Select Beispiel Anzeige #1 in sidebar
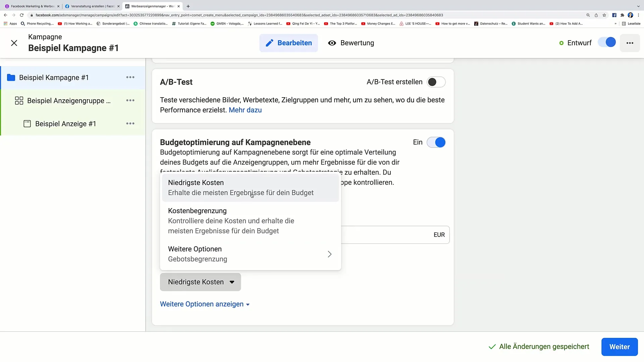644x362 pixels. (60, 124)
